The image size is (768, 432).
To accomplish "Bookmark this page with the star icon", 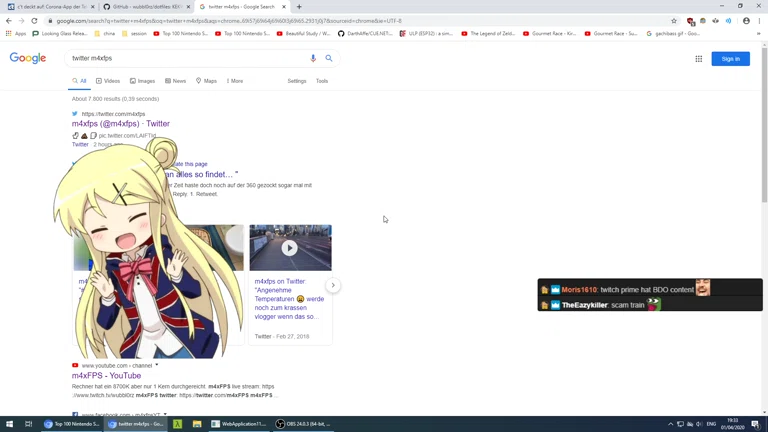I will pos(674,20).
